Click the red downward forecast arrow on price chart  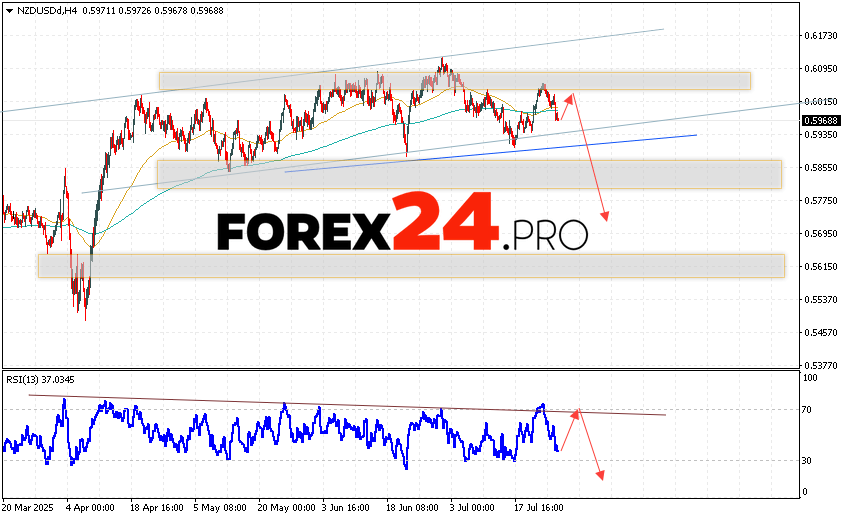click(x=590, y=160)
